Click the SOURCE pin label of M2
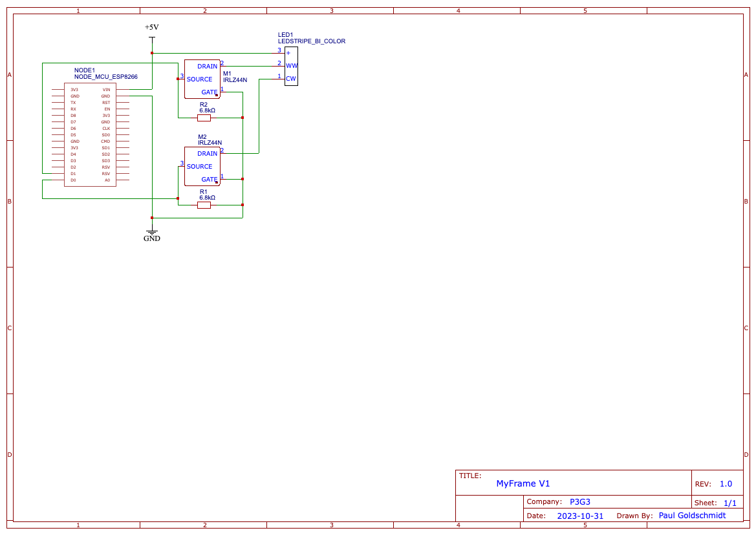This screenshot has height=535, width=756. pyautogui.click(x=199, y=166)
